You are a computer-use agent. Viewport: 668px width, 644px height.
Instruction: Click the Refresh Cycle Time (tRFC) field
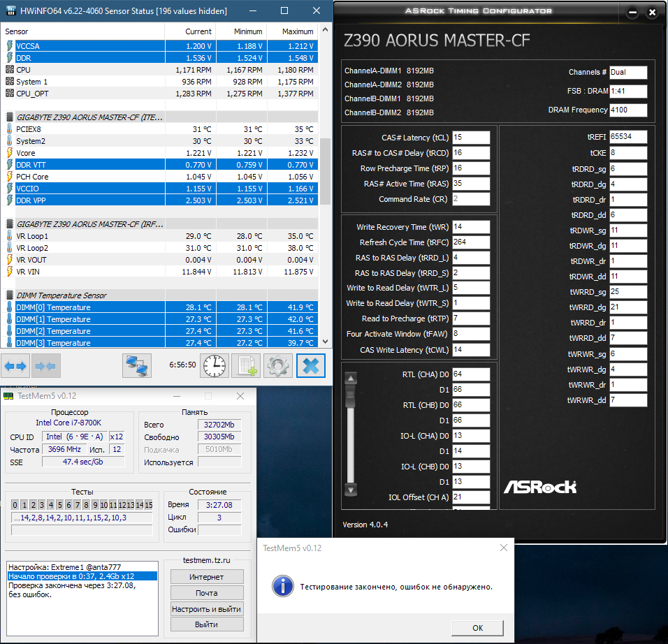(471, 242)
